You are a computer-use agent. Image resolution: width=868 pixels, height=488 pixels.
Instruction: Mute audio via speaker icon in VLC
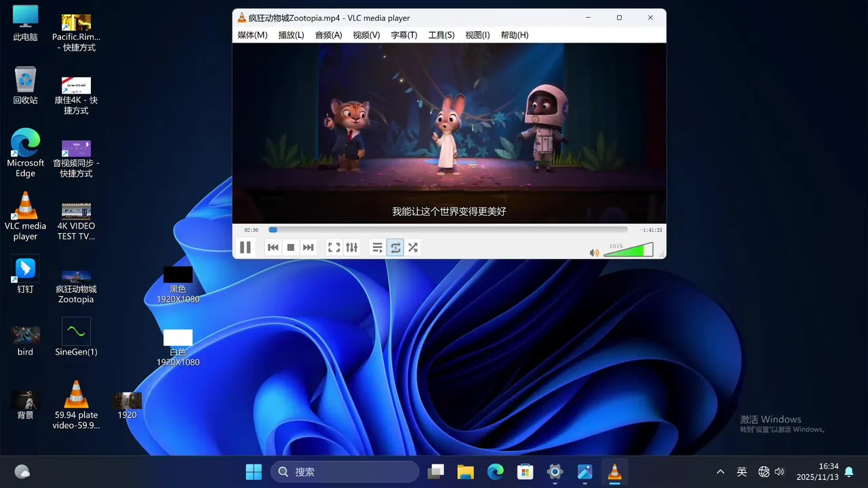594,253
